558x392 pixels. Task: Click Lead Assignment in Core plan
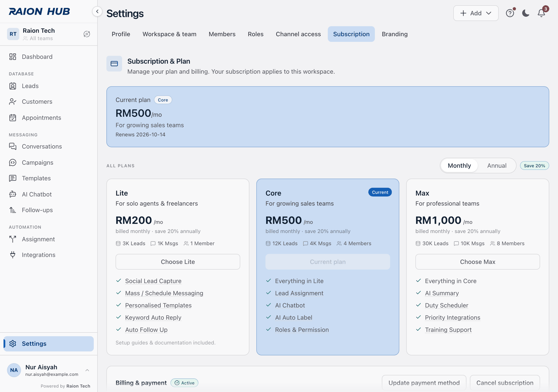[x=299, y=293]
